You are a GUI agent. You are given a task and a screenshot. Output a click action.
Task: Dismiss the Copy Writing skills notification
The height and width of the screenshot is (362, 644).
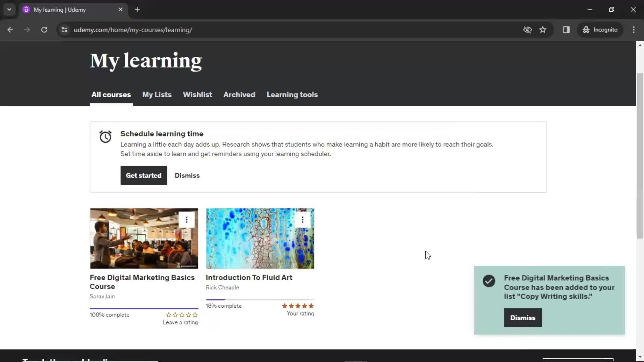point(523,318)
